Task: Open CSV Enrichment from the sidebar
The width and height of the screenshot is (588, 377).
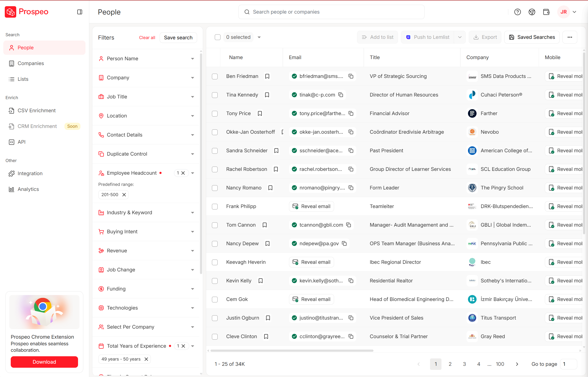Action: pyautogui.click(x=37, y=110)
